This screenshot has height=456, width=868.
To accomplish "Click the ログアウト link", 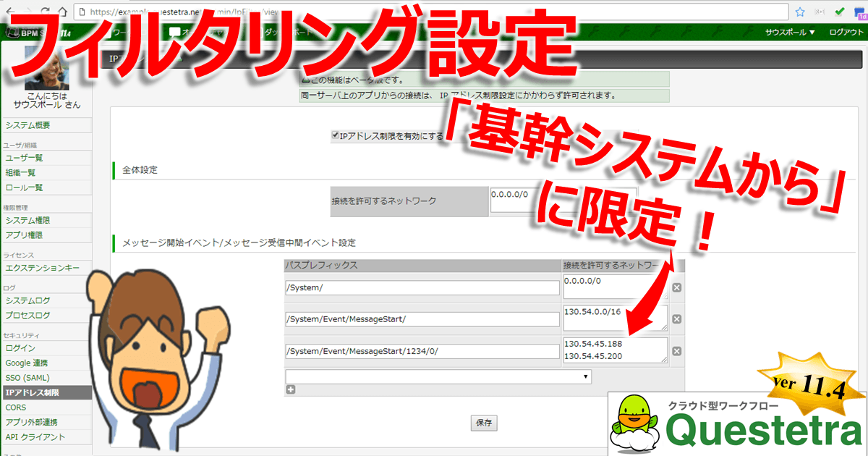I will pos(846,32).
